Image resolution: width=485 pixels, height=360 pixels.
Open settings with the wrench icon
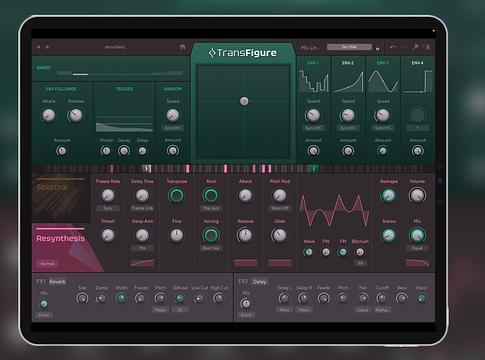tap(415, 47)
